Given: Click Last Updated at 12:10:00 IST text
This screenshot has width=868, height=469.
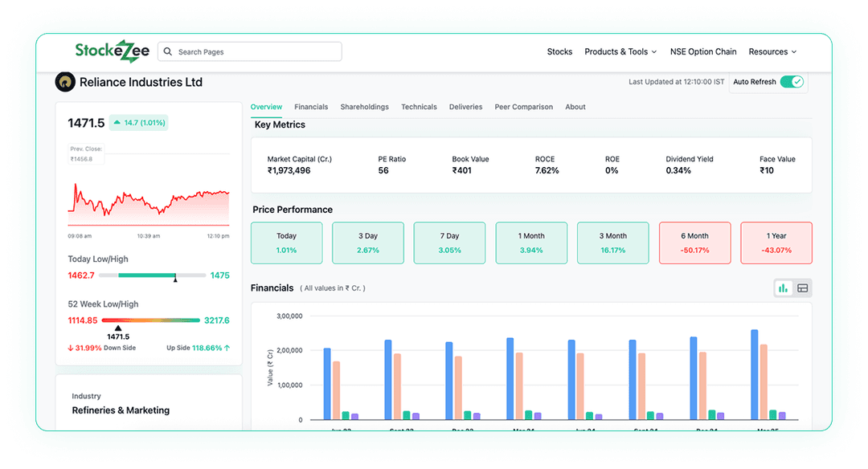Looking at the screenshot, I should tap(677, 82).
